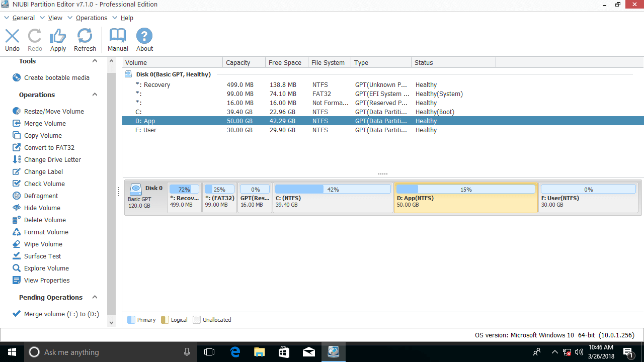Click the Defragment icon
Image resolution: width=644 pixels, height=362 pixels.
(x=17, y=196)
